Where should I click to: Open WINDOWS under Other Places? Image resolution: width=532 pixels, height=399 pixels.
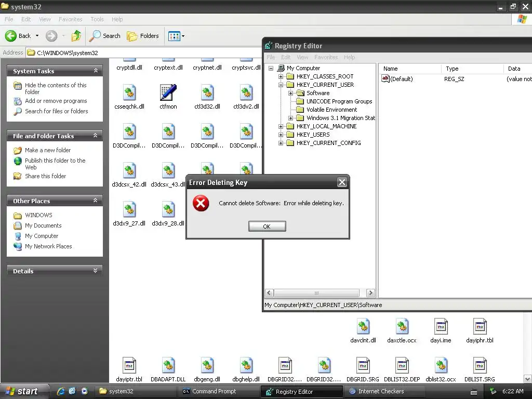tap(38, 215)
